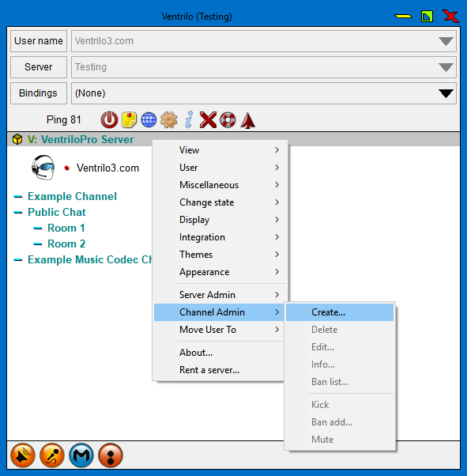
Task: Open the Server Admin submenu
Action: (220, 295)
